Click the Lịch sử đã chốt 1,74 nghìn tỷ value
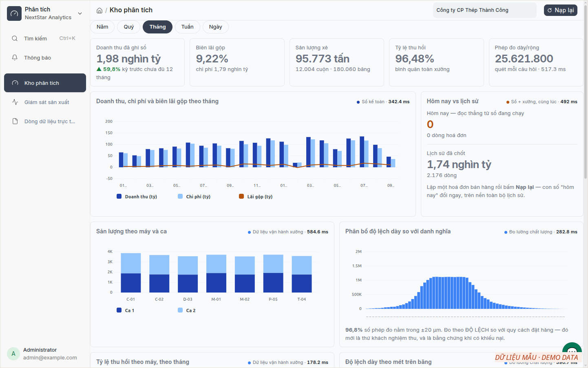The image size is (588, 368). tap(459, 164)
